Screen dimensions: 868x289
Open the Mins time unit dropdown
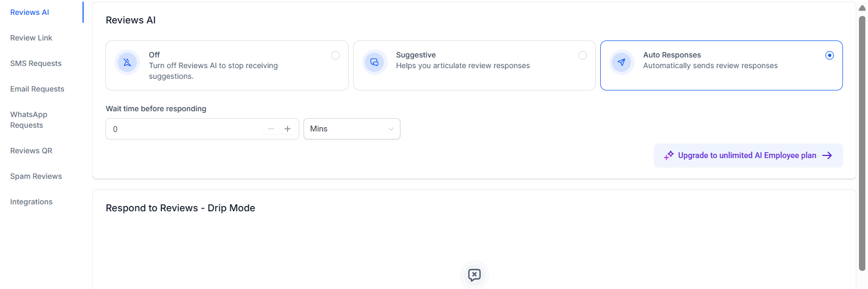tap(351, 129)
